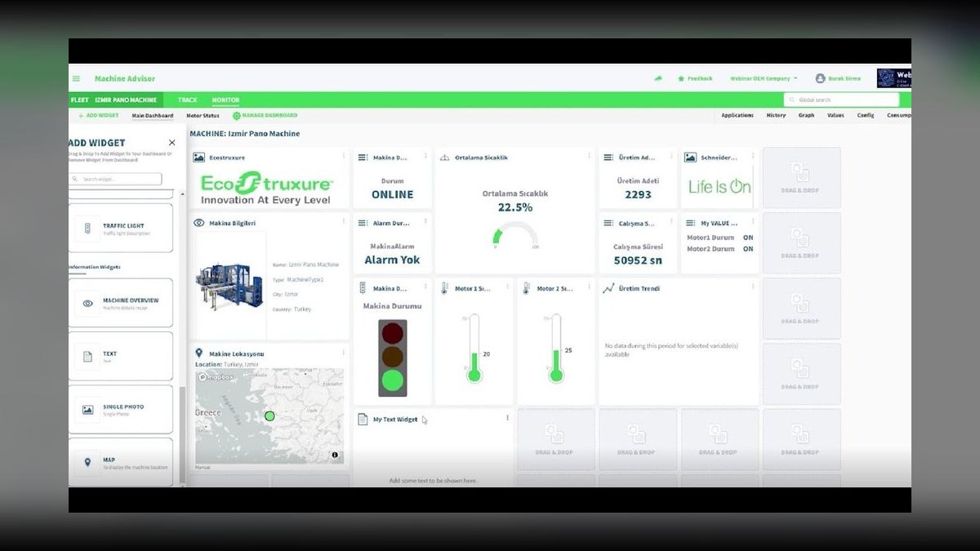Click the IZMIR PANO MACHINE breadcrumb
The width and height of the screenshot is (980, 551).
point(126,100)
